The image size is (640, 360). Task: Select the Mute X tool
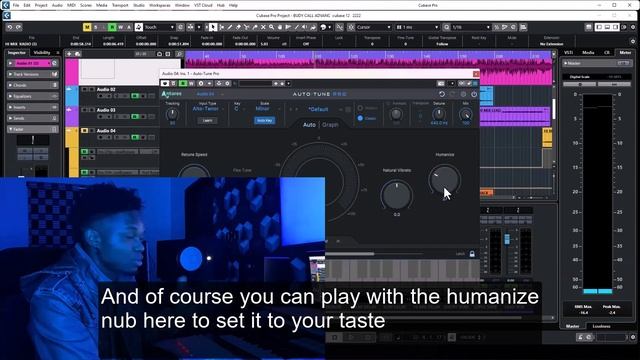click(x=263, y=27)
